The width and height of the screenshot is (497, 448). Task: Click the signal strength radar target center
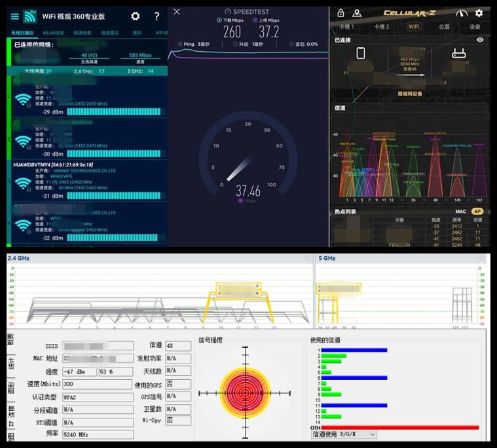click(x=245, y=393)
